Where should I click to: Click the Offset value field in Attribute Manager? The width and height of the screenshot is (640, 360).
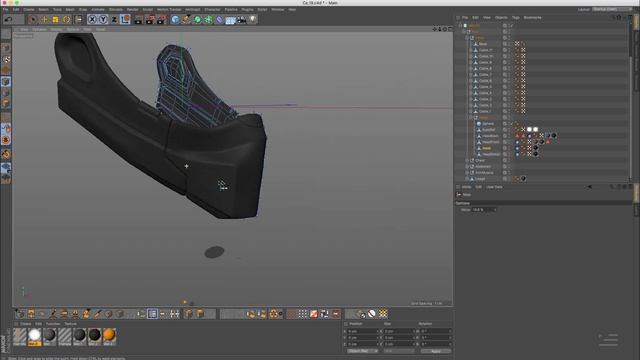click(484, 209)
